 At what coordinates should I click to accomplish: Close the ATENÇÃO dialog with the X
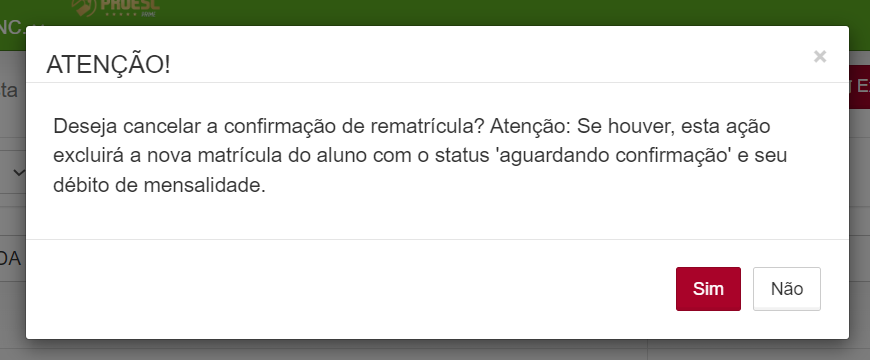coord(820,56)
